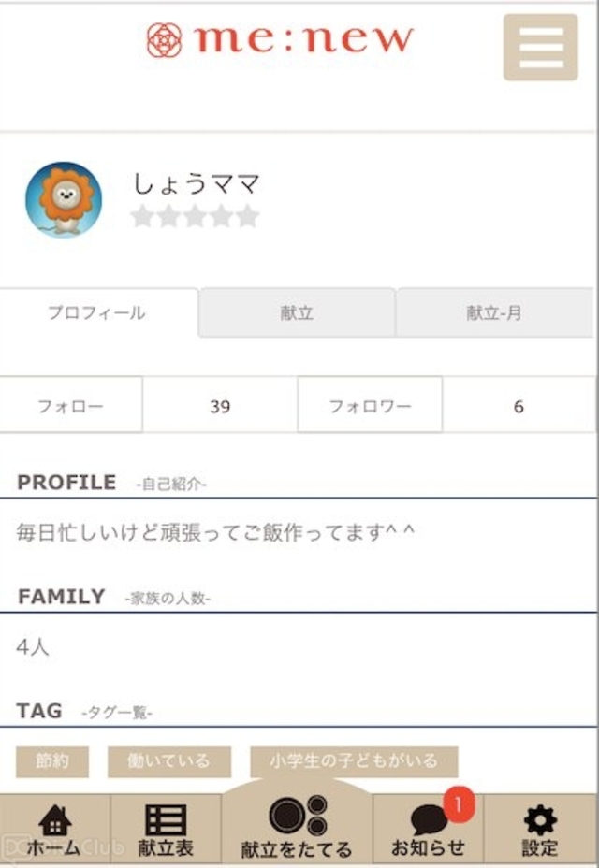Select the 節約 tag
Viewport: 599px width, 868px height.
(x=52, y=761)
